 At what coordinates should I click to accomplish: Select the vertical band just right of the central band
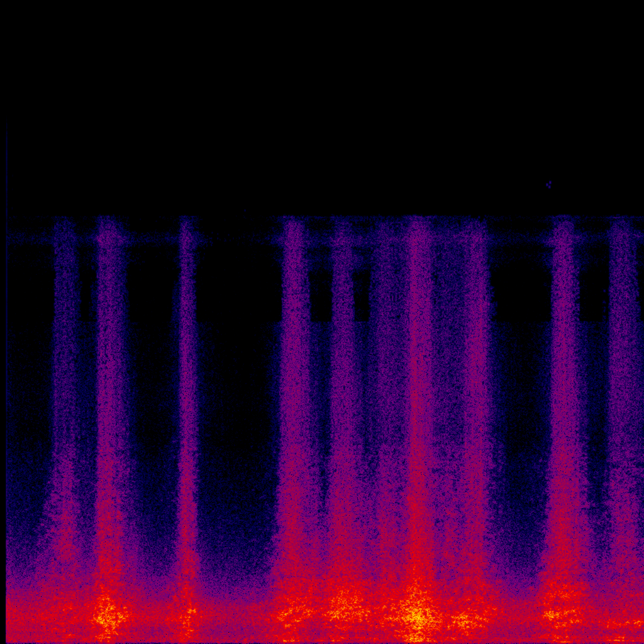(475, 377)
